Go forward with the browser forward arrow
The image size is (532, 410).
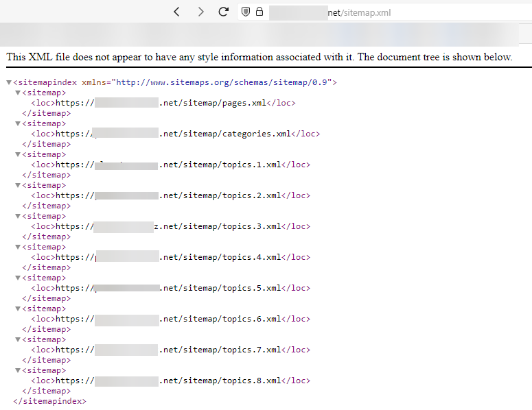tap(201, 12)
